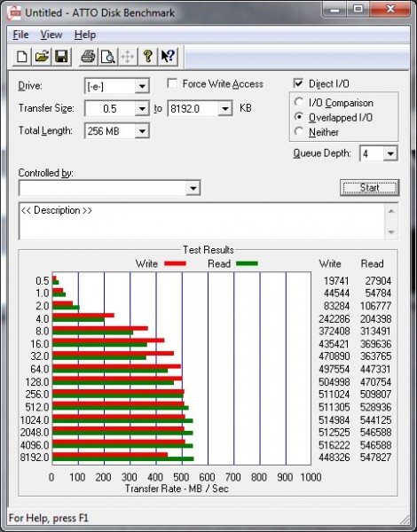Open Print Preview toolbar icon

click(x=108, y=57)
